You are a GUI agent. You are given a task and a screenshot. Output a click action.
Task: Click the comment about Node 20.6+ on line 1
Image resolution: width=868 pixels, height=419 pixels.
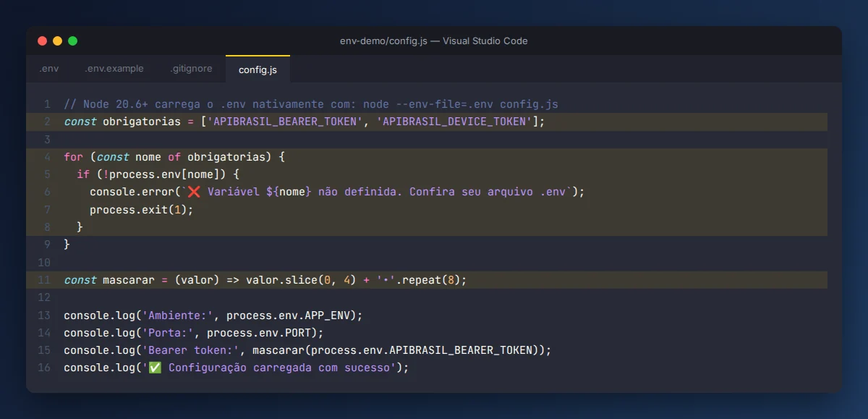pos(311,104)
